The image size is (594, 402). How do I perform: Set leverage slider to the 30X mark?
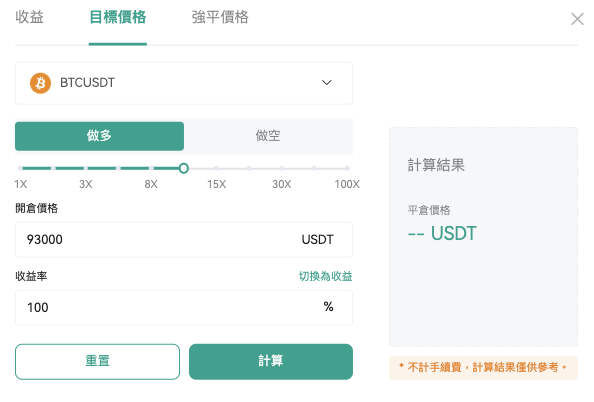point(282,168)
